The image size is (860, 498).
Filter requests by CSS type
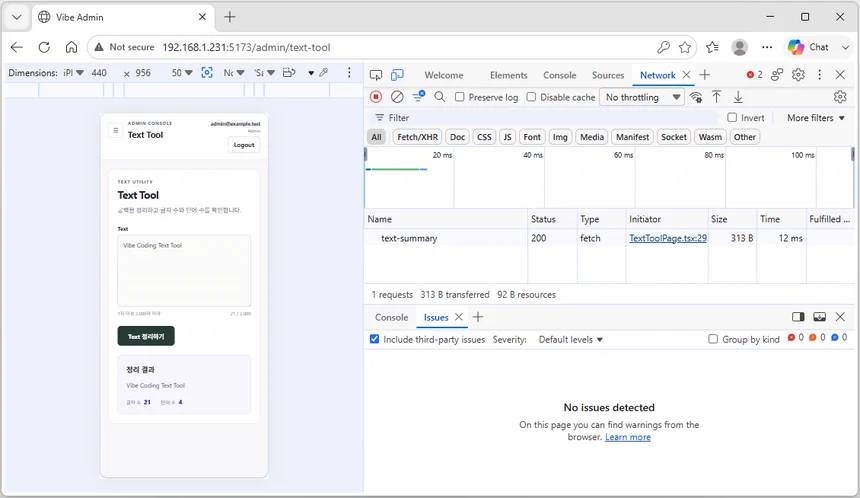click(x=484, y=137)
